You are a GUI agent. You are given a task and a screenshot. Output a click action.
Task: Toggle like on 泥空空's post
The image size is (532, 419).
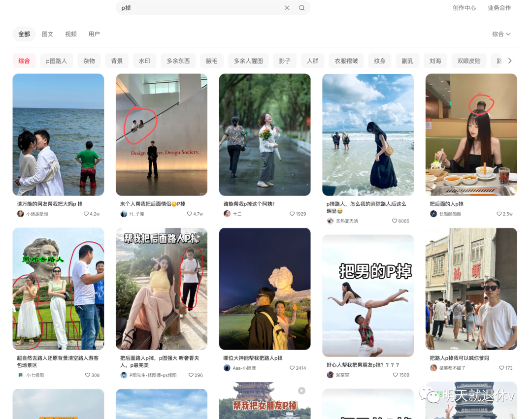[396, 375]
